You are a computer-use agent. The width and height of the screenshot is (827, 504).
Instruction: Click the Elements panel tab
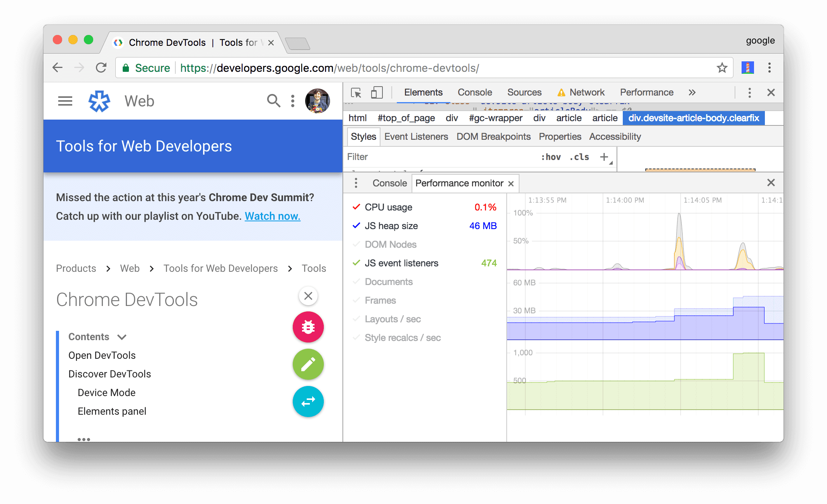tap(424, 93)
